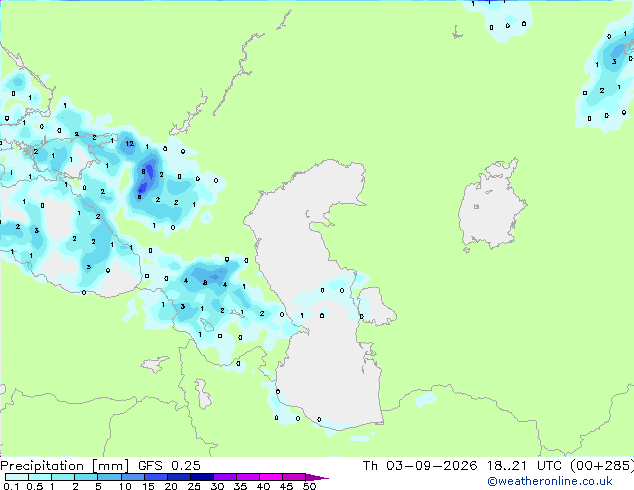
Task: Pick the 40–45 mm magenta legend box
Action: (x=271, y=477)
